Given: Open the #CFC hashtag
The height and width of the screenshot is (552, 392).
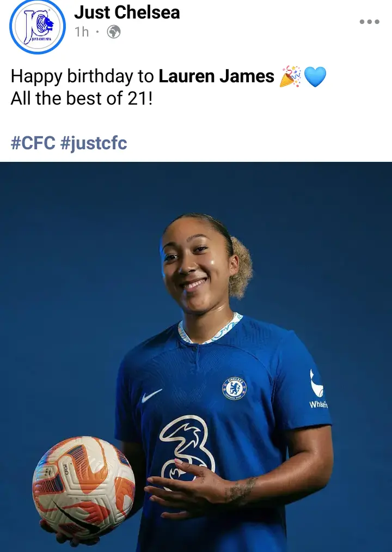Looking at the screenshot, I should (x=33, y=143).
